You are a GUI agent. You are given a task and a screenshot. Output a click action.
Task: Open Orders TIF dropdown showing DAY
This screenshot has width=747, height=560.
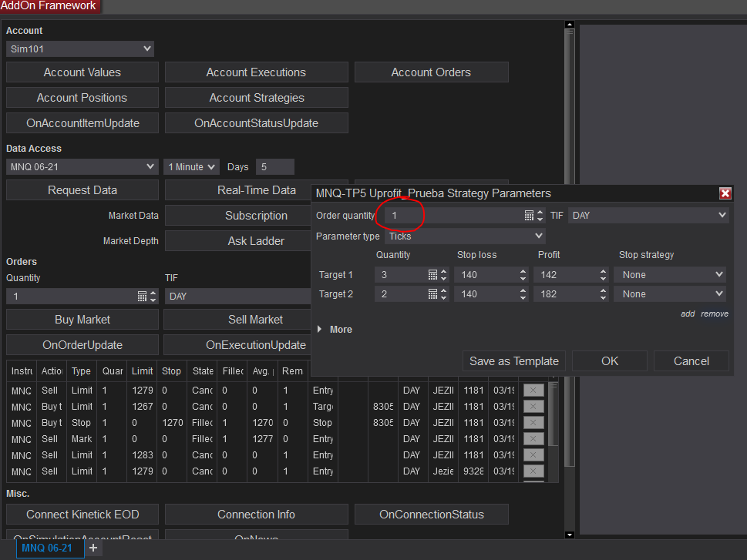point(237,297)
